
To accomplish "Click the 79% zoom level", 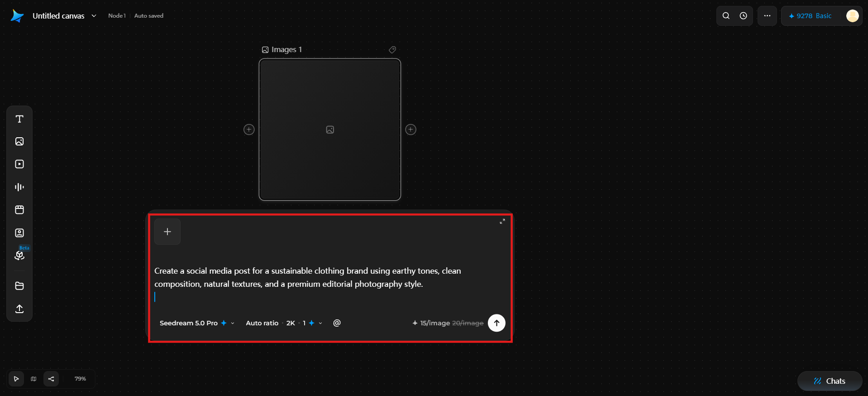I will [x=80, y=379].
